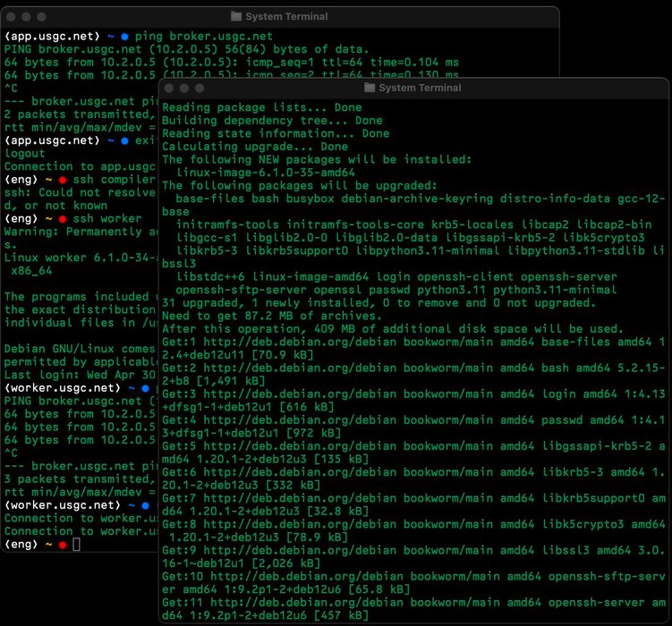Click the blue dot on the first worker.usgc.net prompt

pos(145,388)
